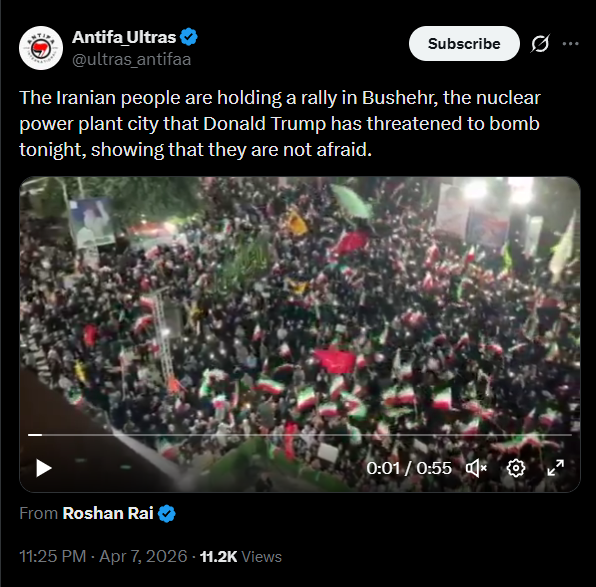The width and height of the screenshot is (596, 587).
Task: Open the Roshan Rai source profile
Action: [108, 514]
